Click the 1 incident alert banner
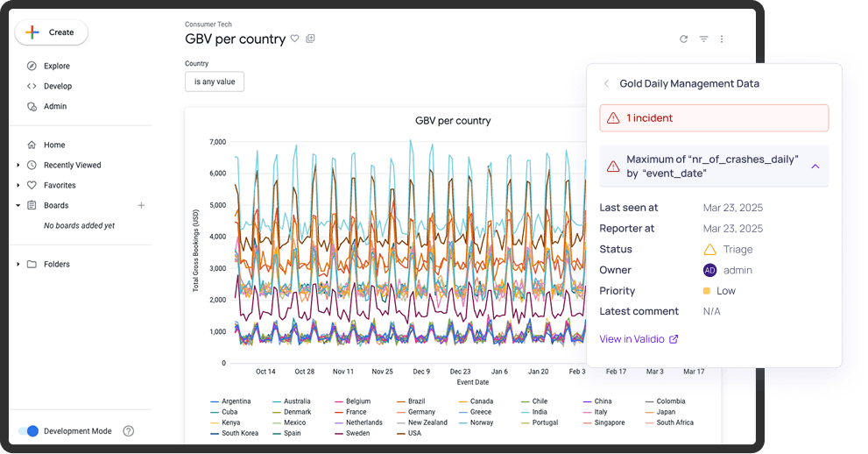 coord(714,118)
